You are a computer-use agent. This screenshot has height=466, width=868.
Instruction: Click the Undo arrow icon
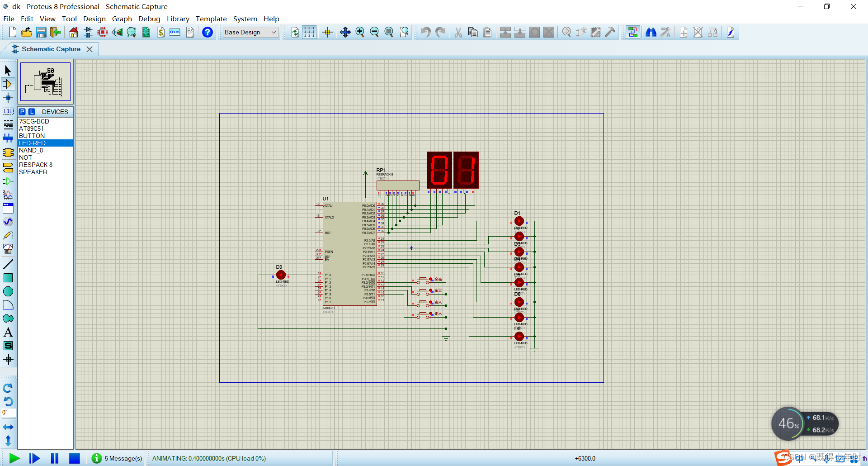point(425,32)
